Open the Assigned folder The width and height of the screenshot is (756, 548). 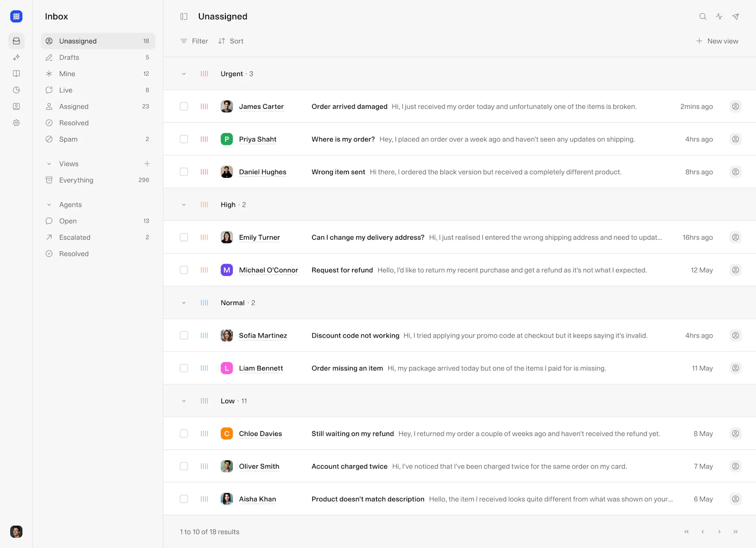[x=98, y=106]
